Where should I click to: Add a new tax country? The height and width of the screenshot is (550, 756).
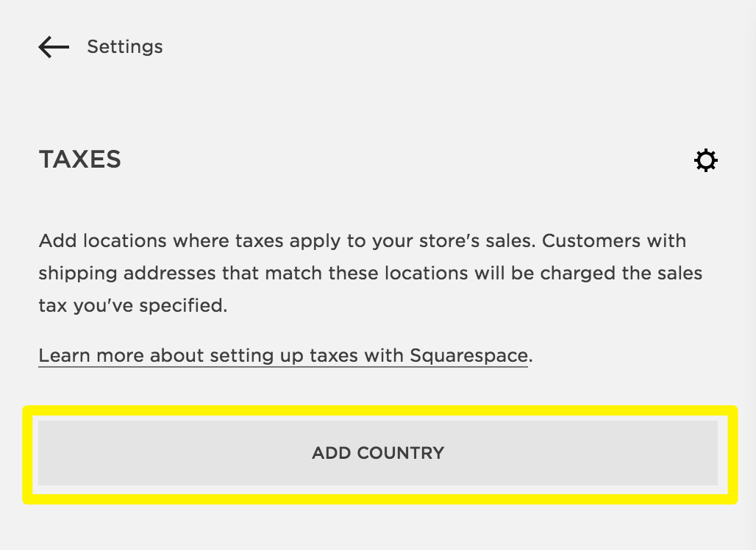click(378, 453)
